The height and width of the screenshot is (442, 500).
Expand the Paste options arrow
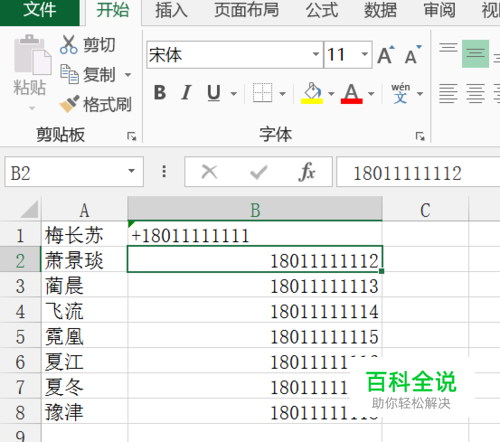(32, 108)
